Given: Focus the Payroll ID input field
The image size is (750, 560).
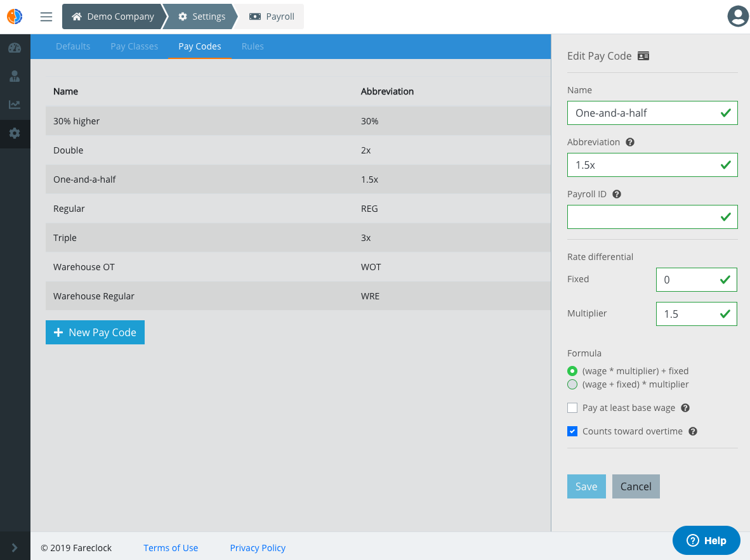Looking at the screenshot, I should point(652,217).
